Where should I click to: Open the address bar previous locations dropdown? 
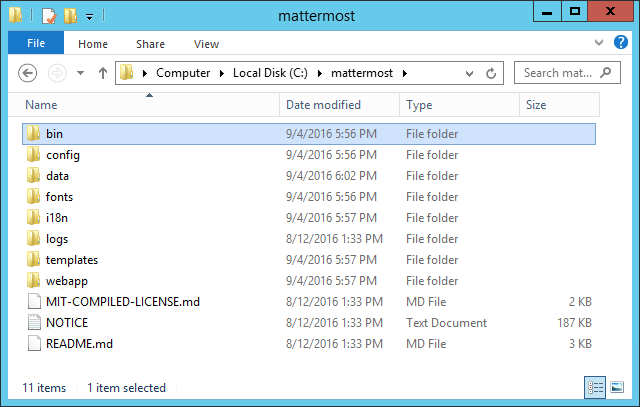click(469, 73)
